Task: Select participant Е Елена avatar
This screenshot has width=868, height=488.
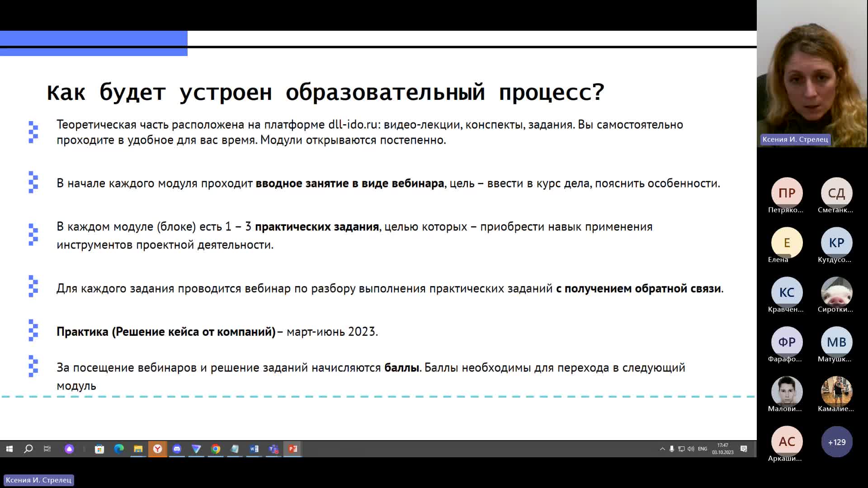Action: 787,243
